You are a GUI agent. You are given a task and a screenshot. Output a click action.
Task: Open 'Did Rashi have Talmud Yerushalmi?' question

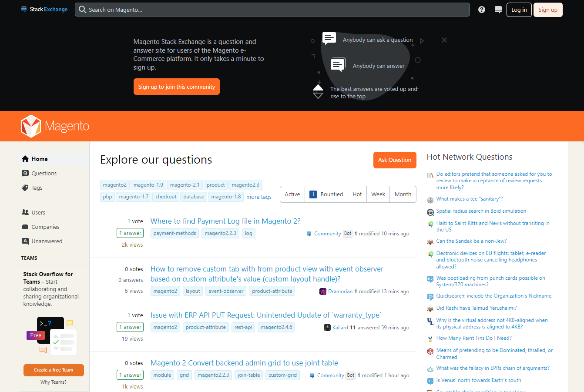[x=477, y=308]
